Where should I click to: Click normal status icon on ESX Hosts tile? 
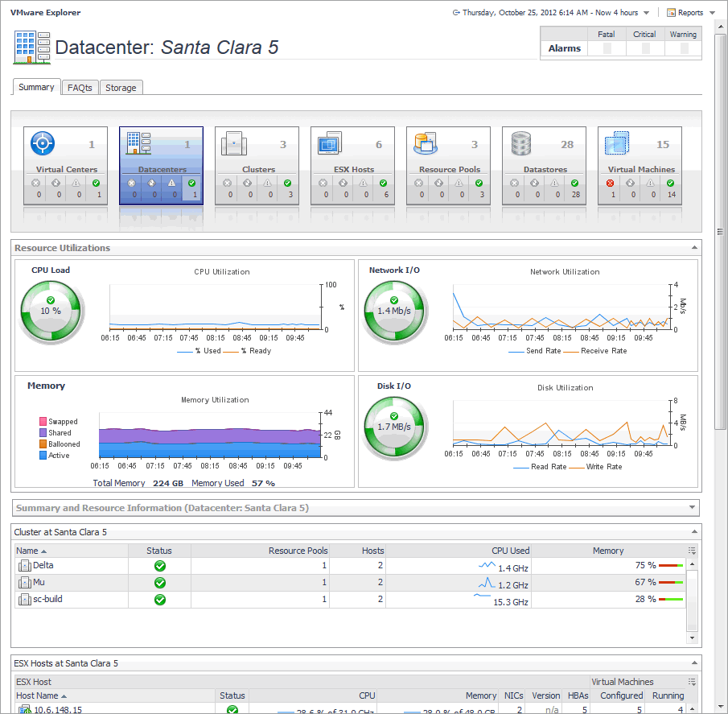pos(383,183)
